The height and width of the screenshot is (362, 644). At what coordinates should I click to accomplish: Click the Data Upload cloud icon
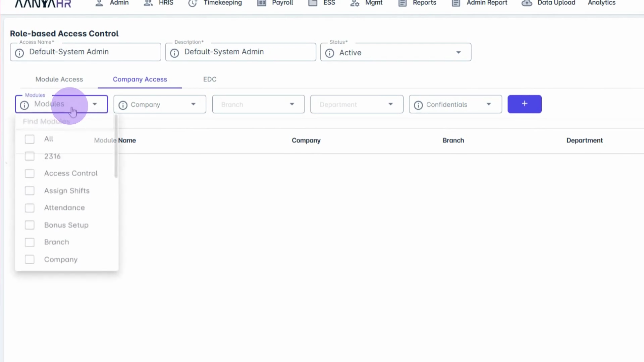click(x=527, y=3)
